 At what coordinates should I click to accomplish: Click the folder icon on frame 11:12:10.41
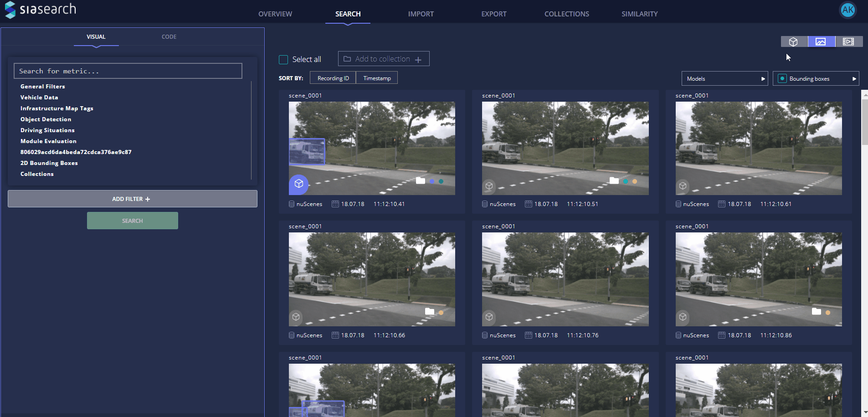(x=421, y=181)
